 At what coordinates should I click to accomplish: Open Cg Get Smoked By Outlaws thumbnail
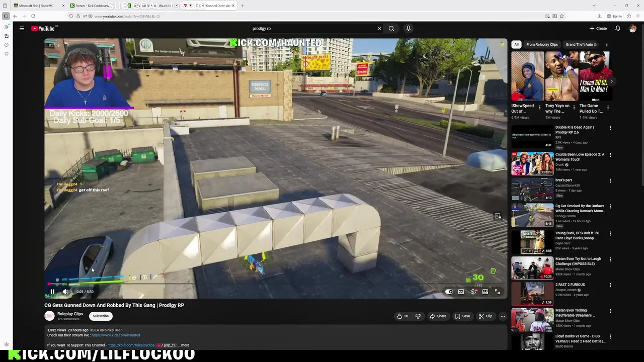532,215
